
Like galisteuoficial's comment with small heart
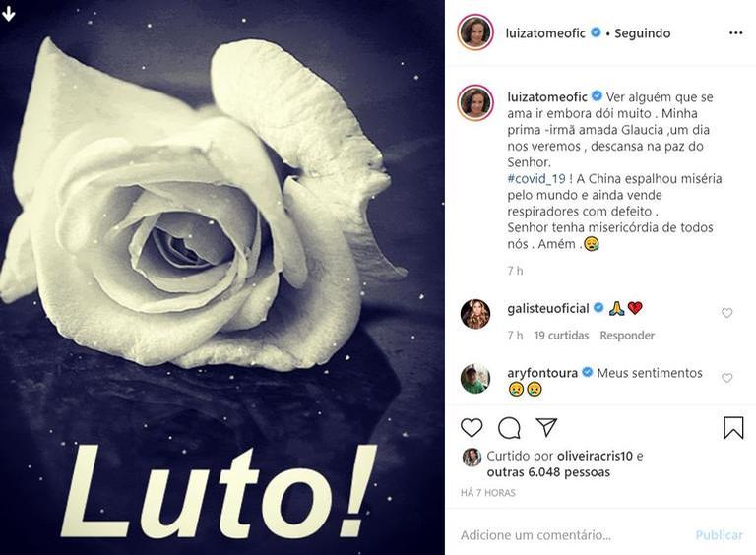[x=726, y=313]
